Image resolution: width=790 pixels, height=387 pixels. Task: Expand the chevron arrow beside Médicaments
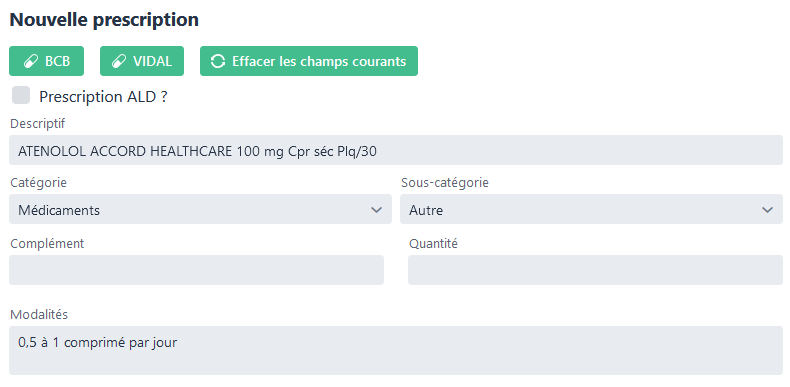pos(376,210)
